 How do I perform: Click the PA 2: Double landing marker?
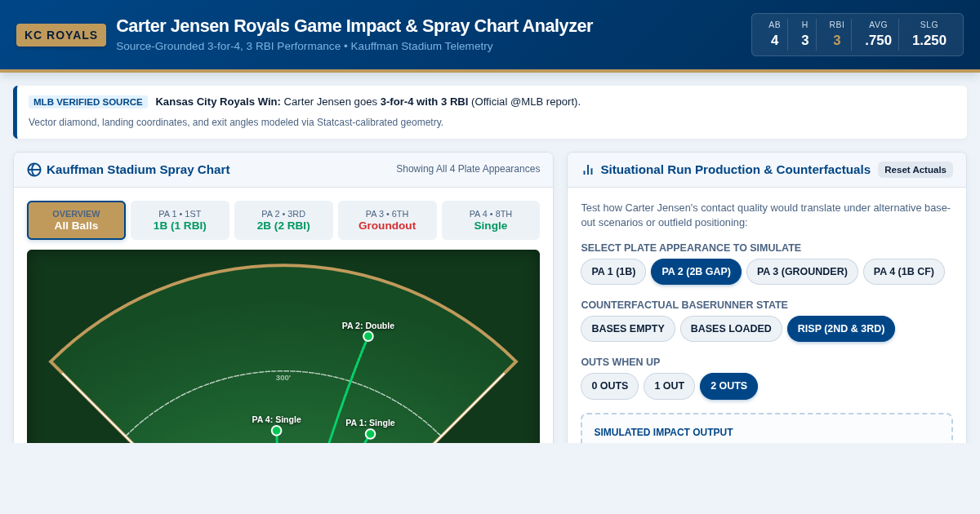coord(368,336)
